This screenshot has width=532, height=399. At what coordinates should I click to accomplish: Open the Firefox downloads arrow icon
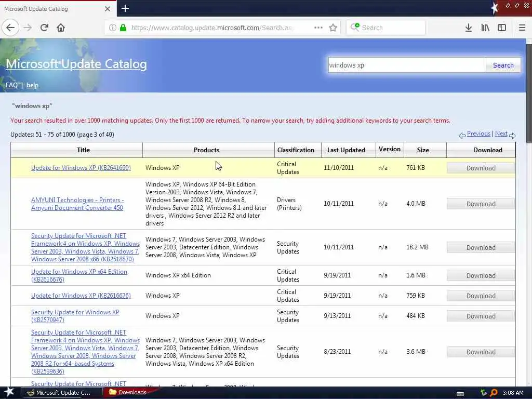coord(469,28)
